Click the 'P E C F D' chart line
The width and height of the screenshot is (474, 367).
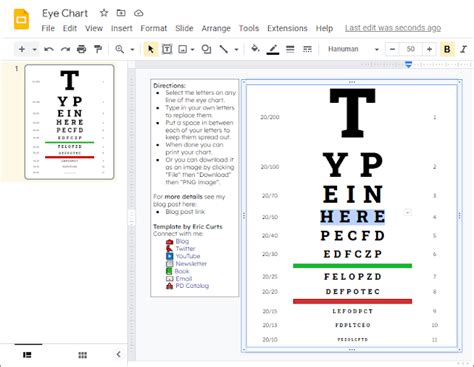click(x=353, y=236)
